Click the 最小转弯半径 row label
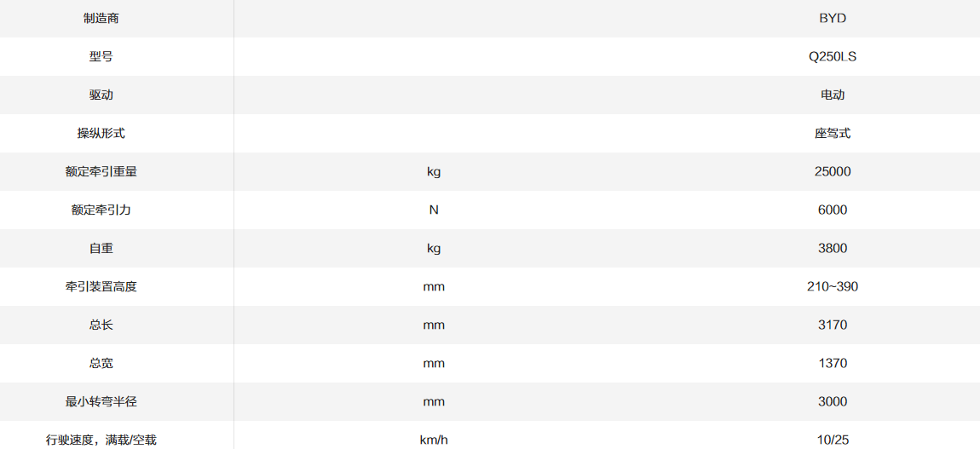The width and height of the screenshot is (980, 449). pyautogui.click(x=101, y=401)
